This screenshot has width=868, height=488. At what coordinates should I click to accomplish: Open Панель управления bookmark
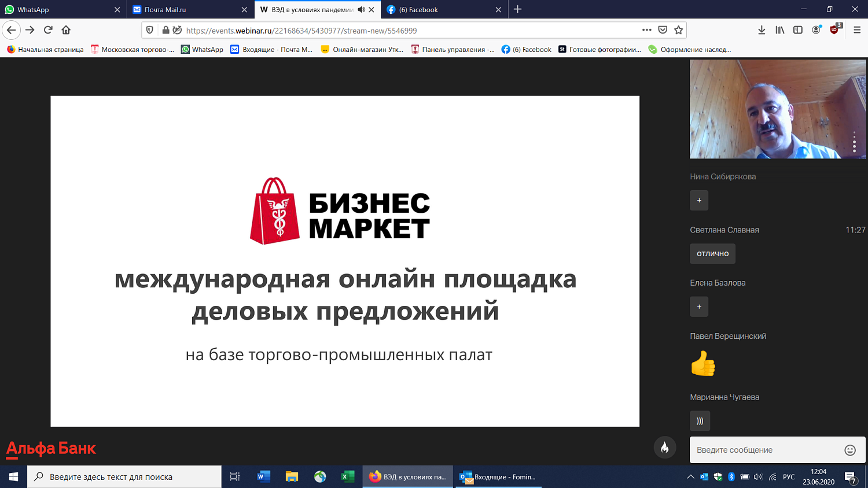click(453, 50)
